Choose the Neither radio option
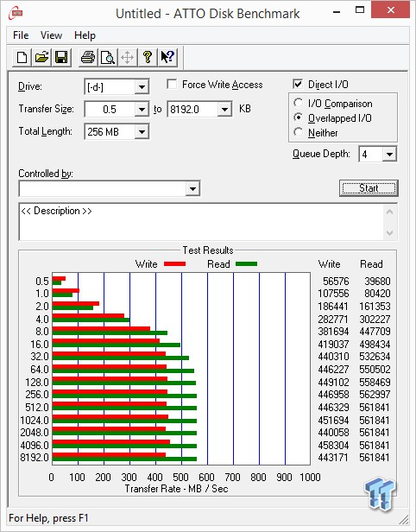Screen dimensions: 416x532 tap(299, 132)
